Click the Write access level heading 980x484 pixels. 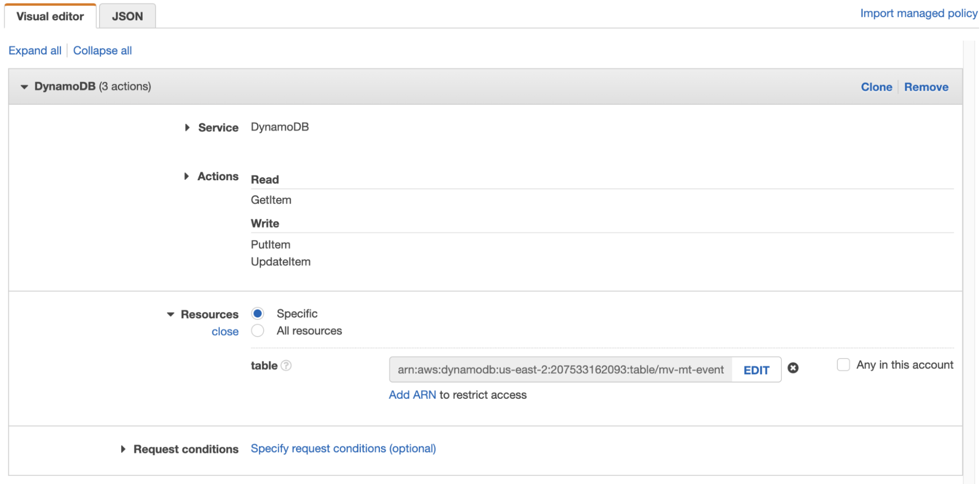pos(265,223)
